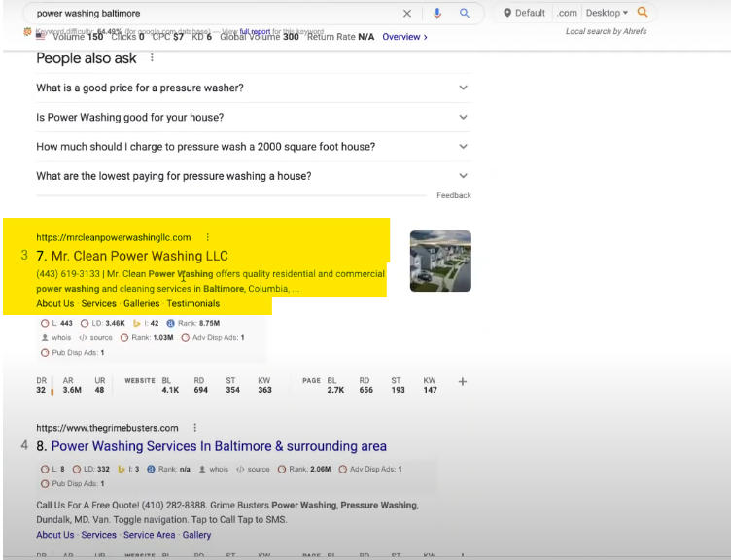The image size is (731, 560).
Task: Click Pub Disp Ads: 1 under the Mr. Clean result
Action: [x=72, y=353]
